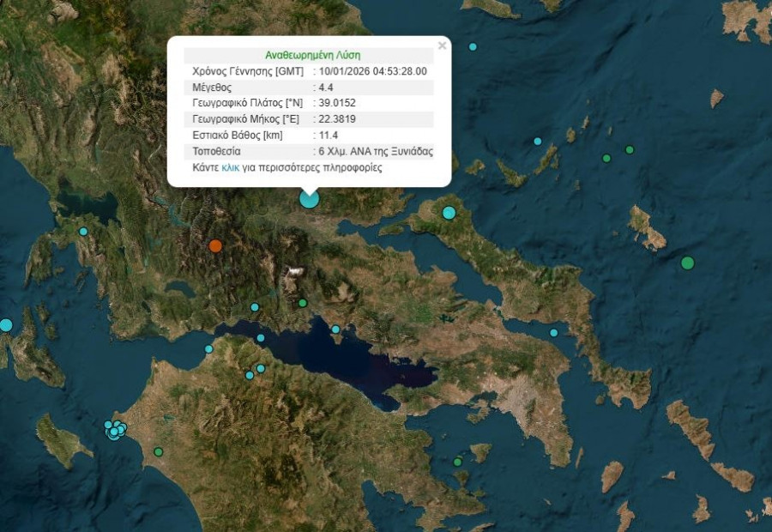Click the rightmost cyan marker east of Athens
The width and height of the screenshot is (772, 532).
[554, 332]
